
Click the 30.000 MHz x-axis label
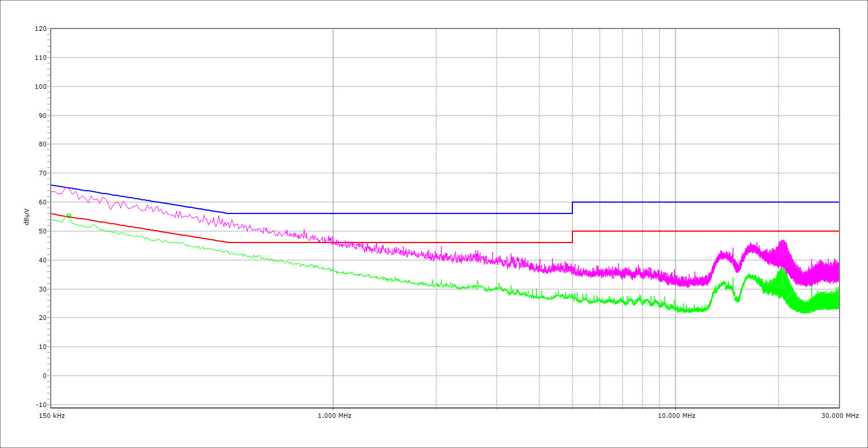839,416
